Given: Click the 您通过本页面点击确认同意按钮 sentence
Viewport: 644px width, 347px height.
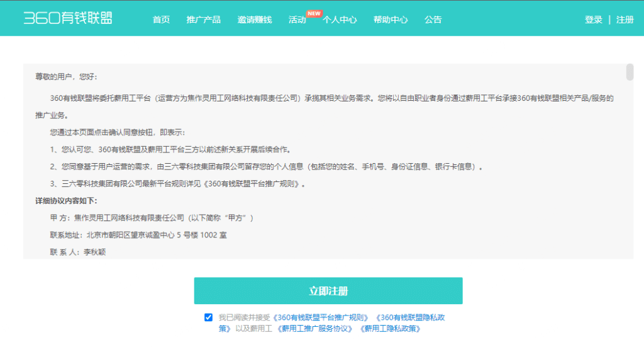Looking at the screenshot, I should tap(118, 132).
